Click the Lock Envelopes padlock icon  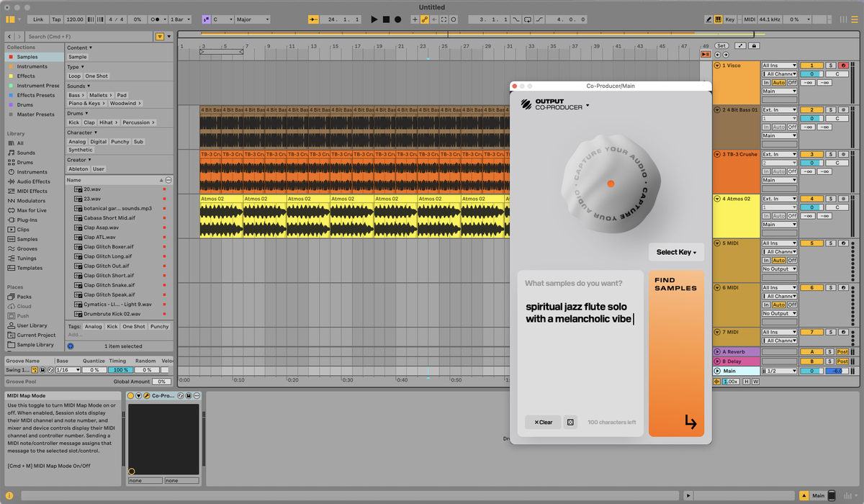(754, 45)
